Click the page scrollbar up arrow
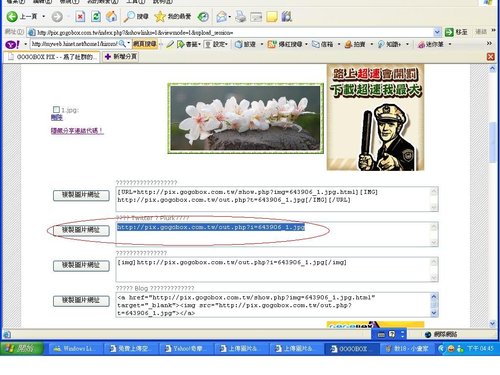Image resolution: width=500 pixels, height=375 pixels. click(x=493, y=69)
